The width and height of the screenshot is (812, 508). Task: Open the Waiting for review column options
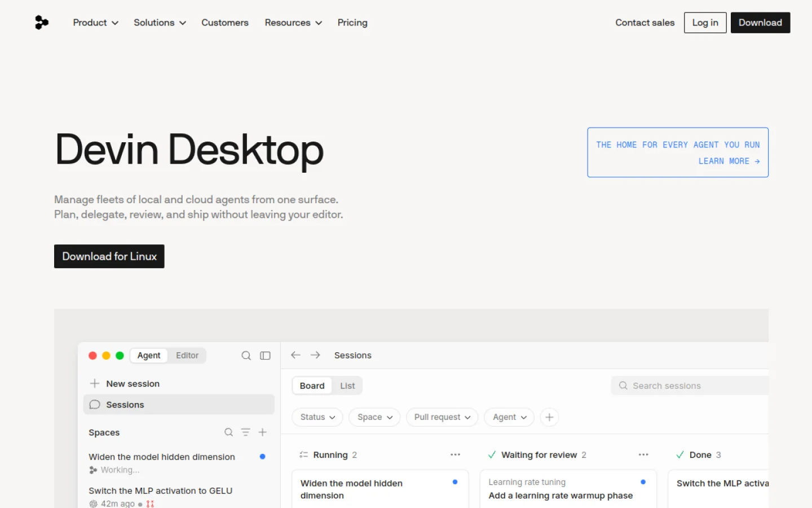pos(643,455)
